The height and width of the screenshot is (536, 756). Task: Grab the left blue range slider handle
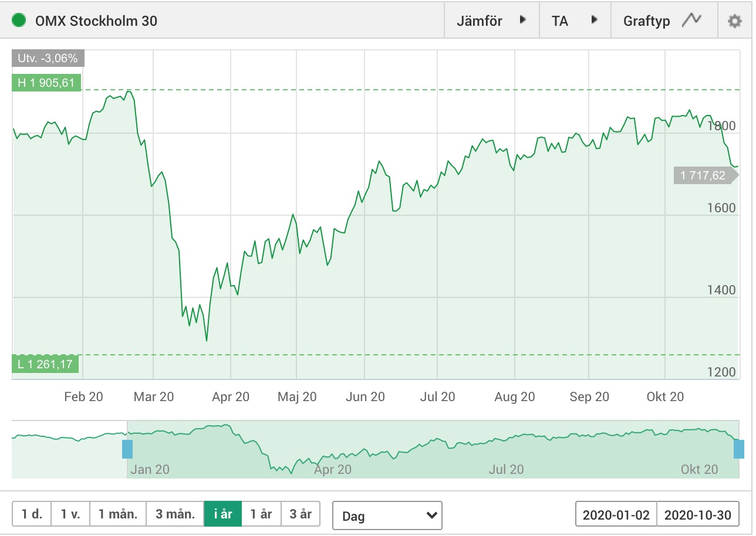point(127,449)
